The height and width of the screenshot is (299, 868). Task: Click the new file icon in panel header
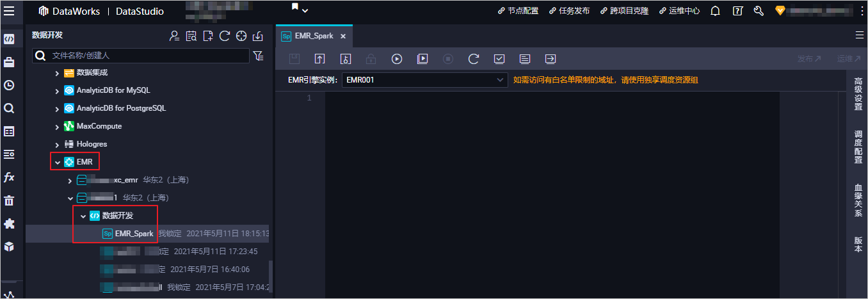click(x=207, y=36)
